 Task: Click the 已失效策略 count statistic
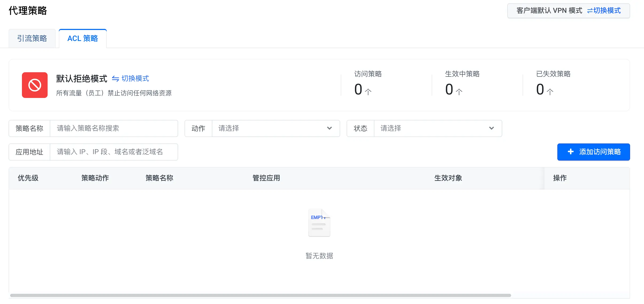coord(553,83)
